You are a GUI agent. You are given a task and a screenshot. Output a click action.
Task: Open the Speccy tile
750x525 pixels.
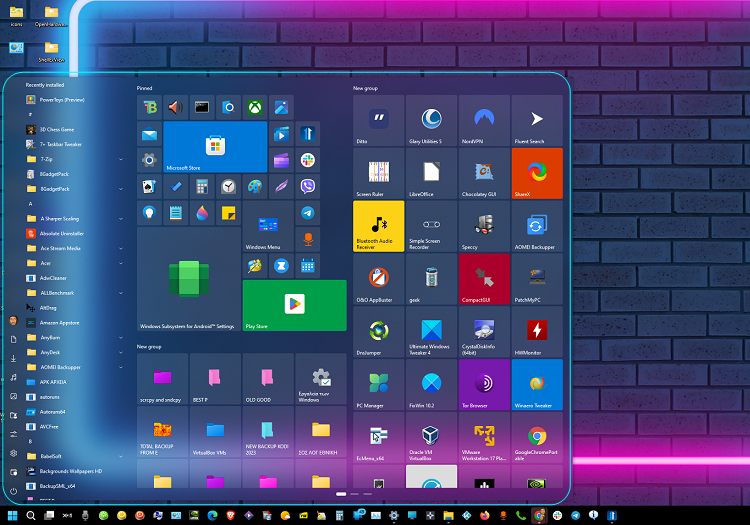(485, 226)
